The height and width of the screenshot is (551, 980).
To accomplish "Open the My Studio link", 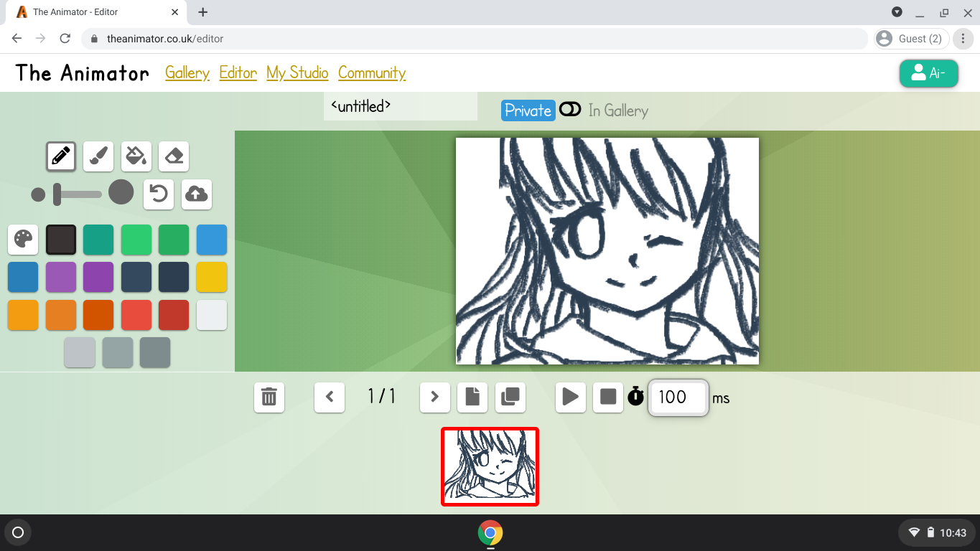I will point(297,73).
